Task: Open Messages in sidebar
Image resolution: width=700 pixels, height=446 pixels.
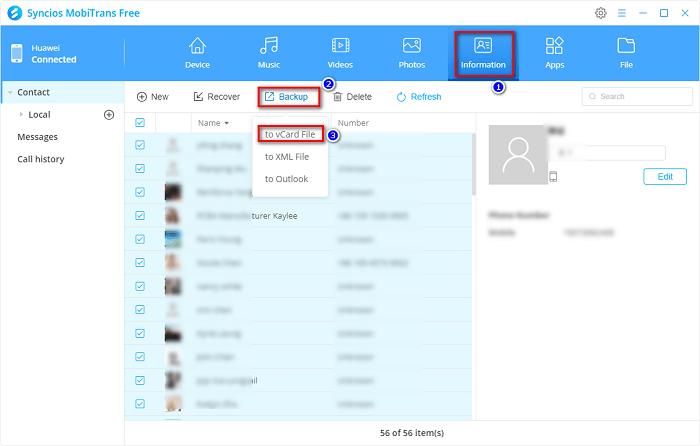Action: pyautogui.click(x=38, y=137)
